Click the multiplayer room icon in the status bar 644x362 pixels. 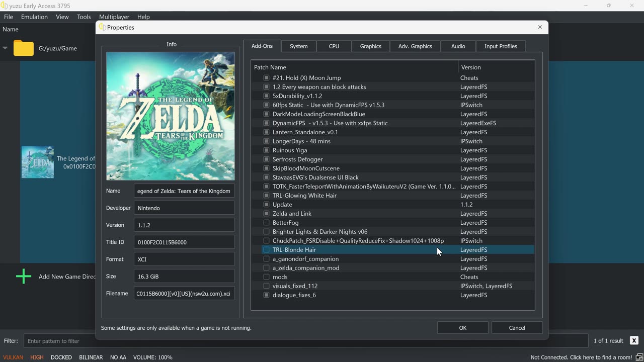point(638,357)
